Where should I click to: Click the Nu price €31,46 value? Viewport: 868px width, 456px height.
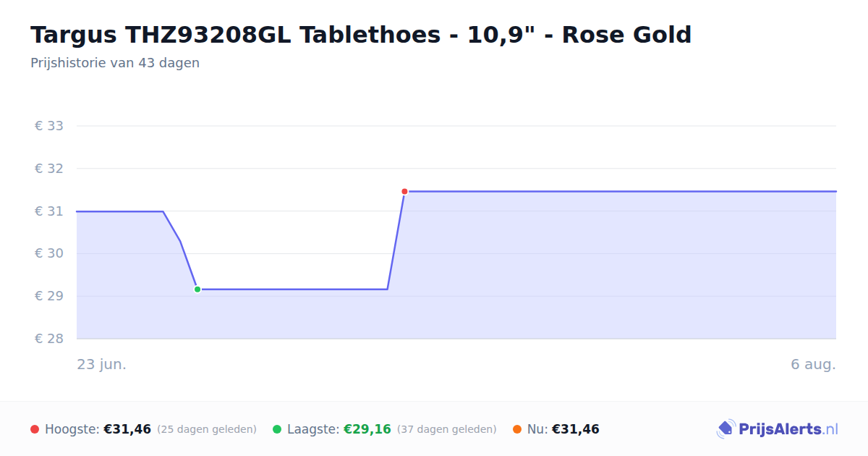coord(576,429)
